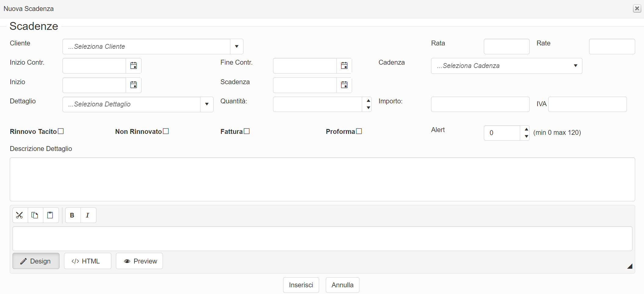Viewport: 644px width, 294px height.
Task: Open the Seleziona Cadenza dropdown
Action: (575, 66)
